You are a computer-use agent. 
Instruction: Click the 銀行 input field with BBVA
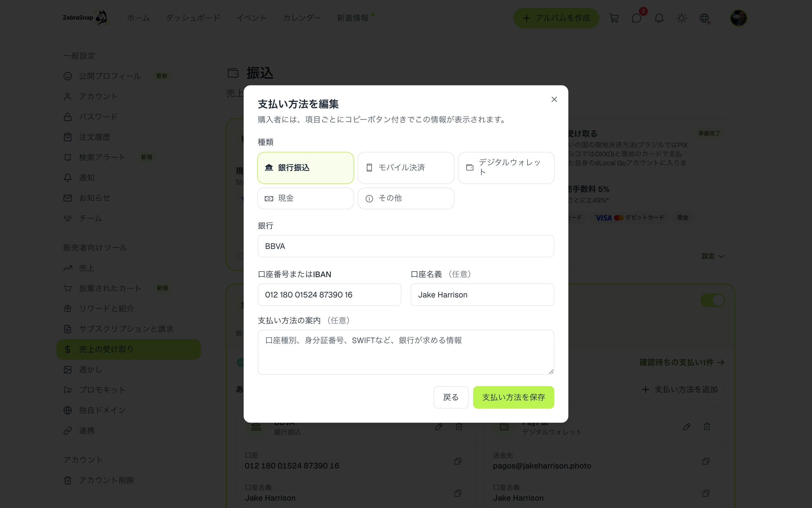406,246
